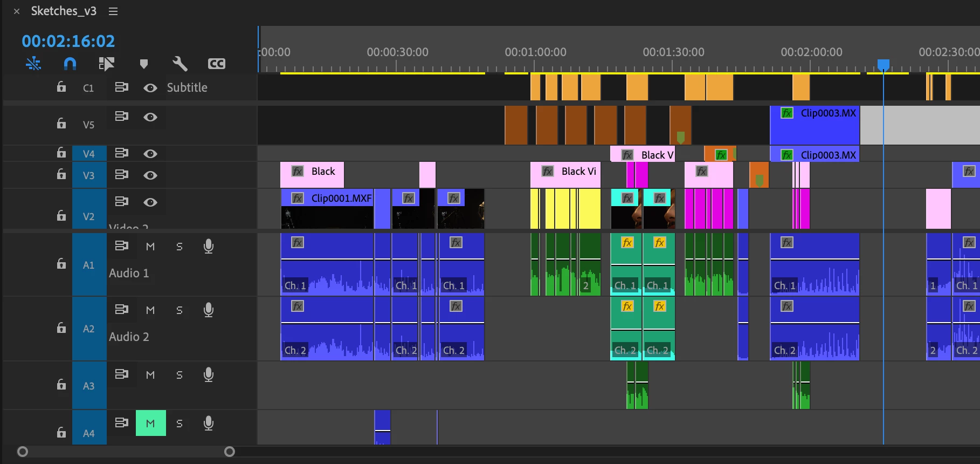Screen dimensions: 980x464
Task: Solo the Audio 2 track
Action: click(x=180, y=310)
